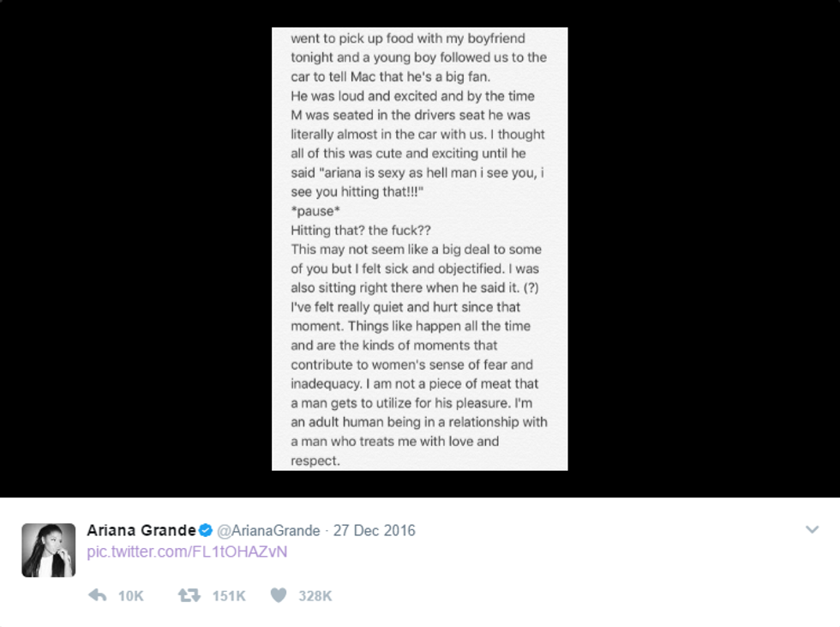Click the first line of the note

407,39
